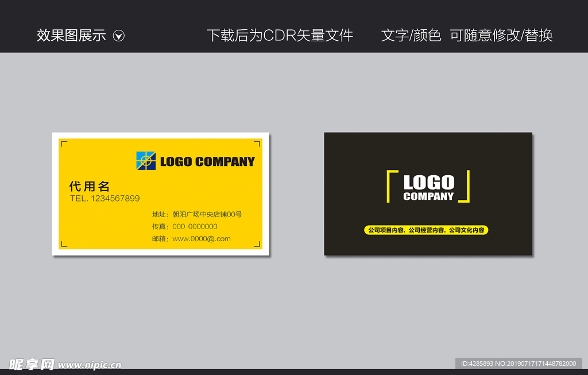Click the 下载后为CDR矢量文件 notice
588x375 pixels.
pyautogui.click(x=280, y=35)
